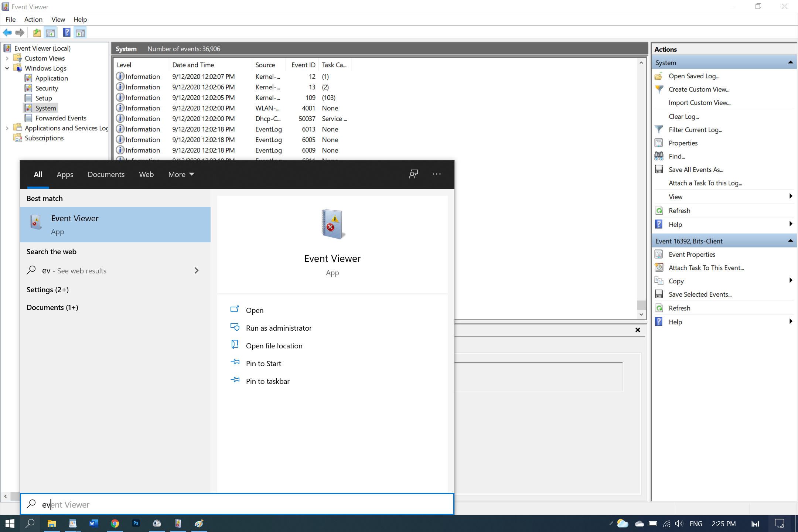Screen dimensions: 798x532
Task: Open the Help menu in the menu bar
Action: point(80,19)
